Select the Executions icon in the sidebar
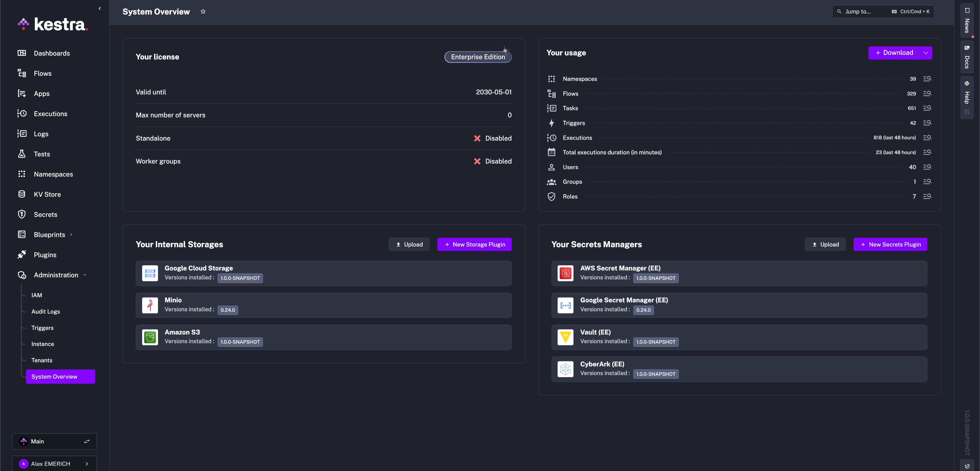The image size is (980, 471). coord(22,113)
